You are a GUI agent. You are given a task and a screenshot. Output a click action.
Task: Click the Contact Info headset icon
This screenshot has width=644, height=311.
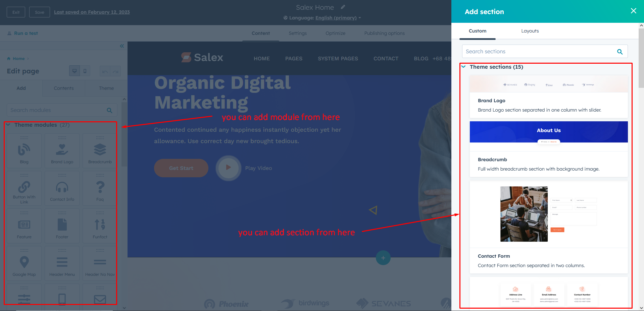pyautogui.click(x=62, y=188)
